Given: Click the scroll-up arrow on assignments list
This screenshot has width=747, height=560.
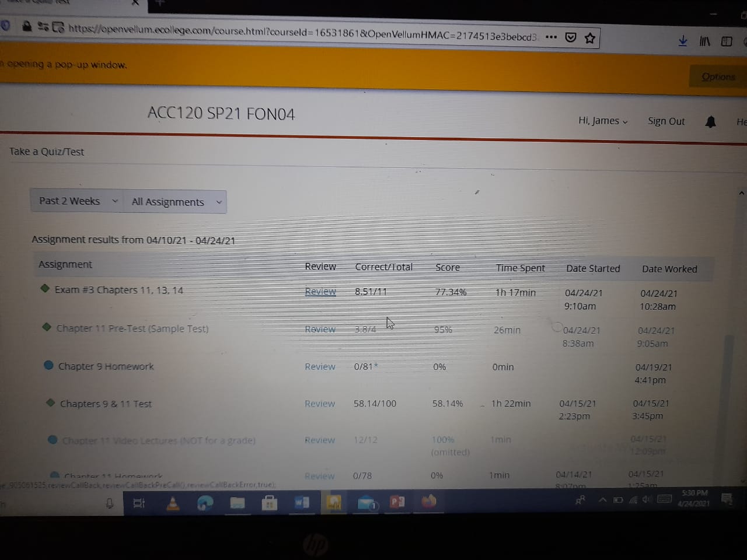Looking at the screenshot, I should (x=741, y=193).
